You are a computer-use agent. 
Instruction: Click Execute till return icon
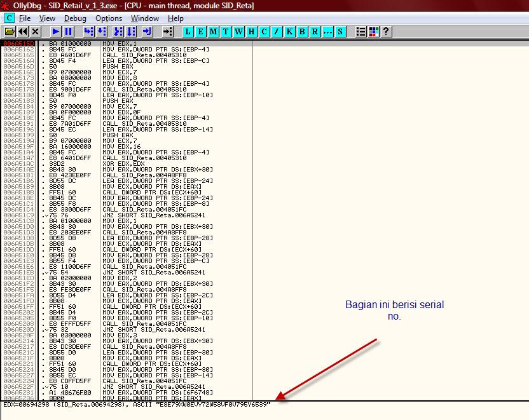[x=147, y=32]
